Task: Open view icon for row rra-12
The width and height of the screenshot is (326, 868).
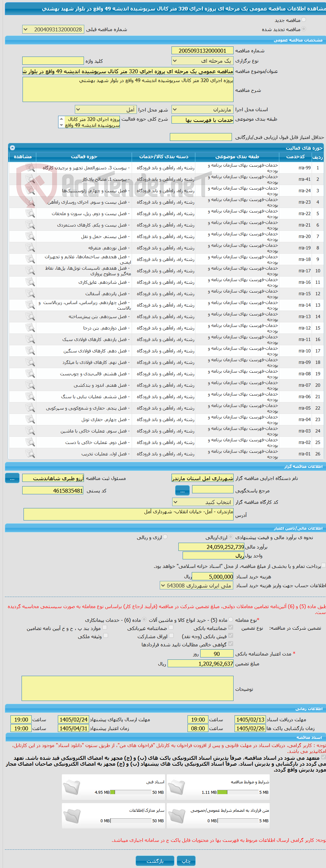Action: pyautogui.click(x=30, y=328)
